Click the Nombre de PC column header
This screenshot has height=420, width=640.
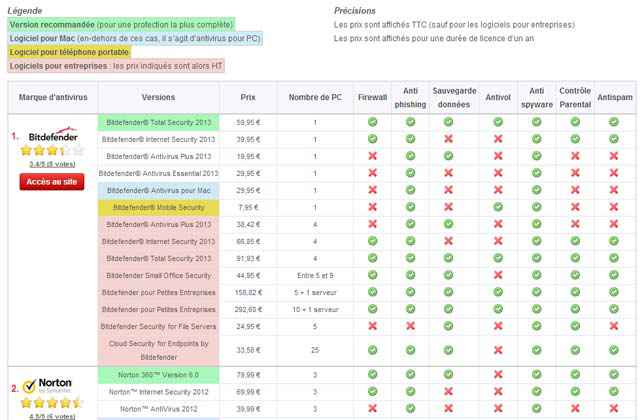315,97
